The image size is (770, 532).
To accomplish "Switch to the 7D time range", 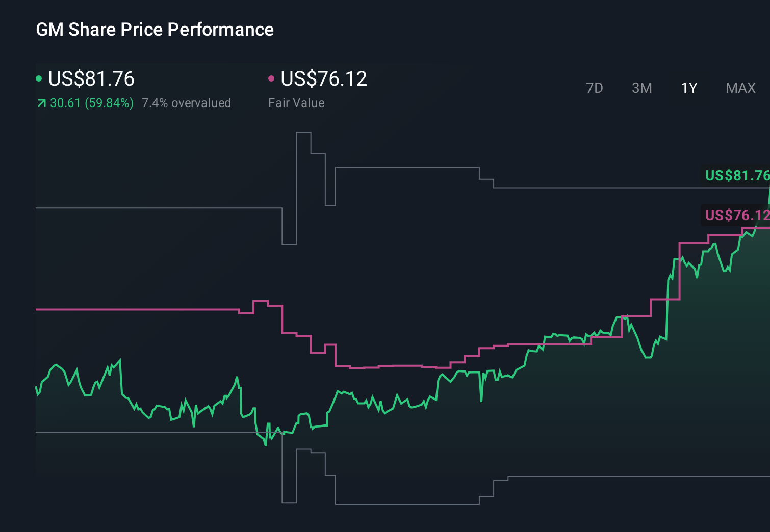I will pyautogui.click(x=595, y=88).
